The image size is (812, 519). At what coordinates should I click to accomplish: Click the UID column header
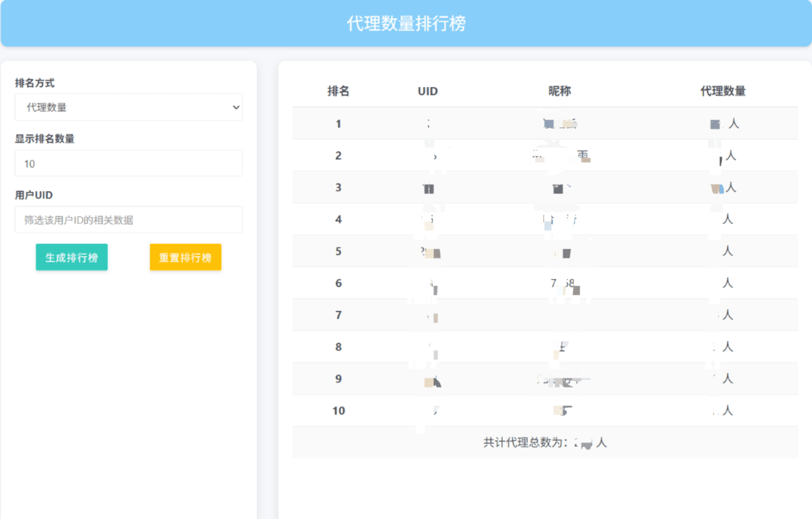(x=428, y=91)
